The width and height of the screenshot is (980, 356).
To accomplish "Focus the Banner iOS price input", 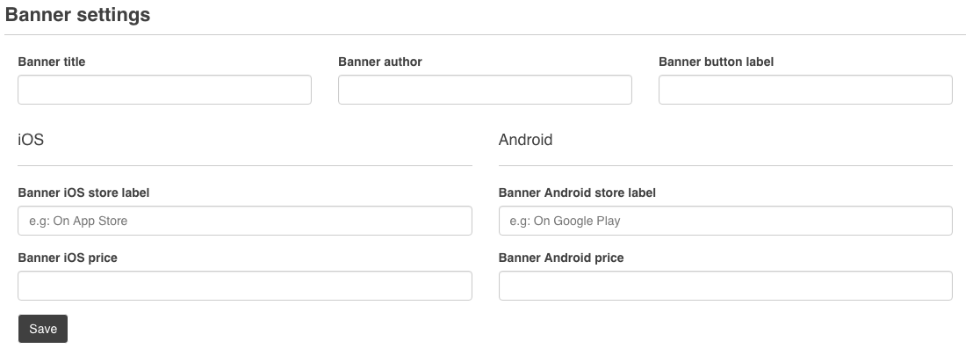I will pyautogui.click(x=245, y=286).
